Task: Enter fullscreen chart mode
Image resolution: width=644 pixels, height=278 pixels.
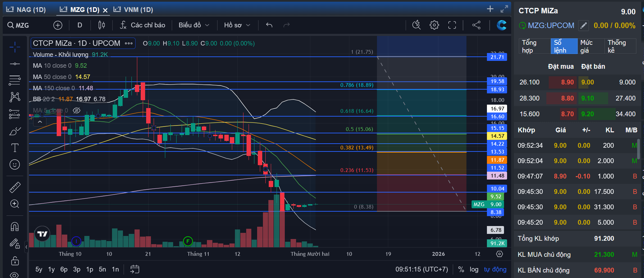Action: click(x=452, y=25)
